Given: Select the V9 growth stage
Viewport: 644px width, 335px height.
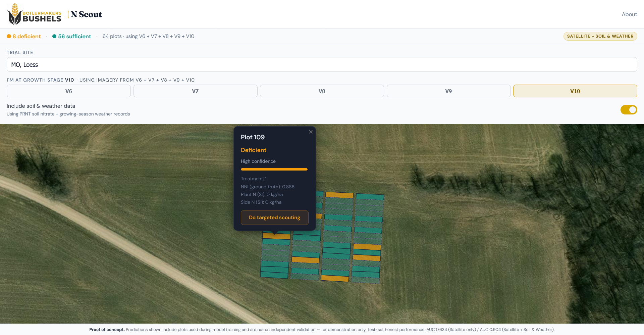Looking at the screenshot, I should coord(448,91).
